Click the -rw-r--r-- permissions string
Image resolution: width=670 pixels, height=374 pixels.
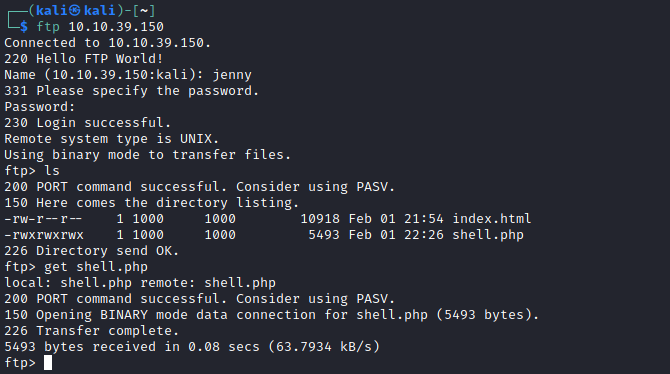click(43, 219)
